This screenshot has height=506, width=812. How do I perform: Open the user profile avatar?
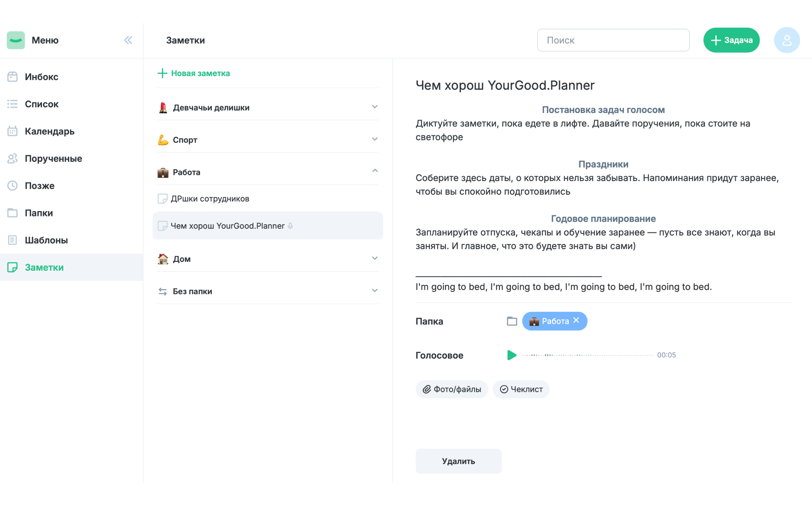point(786,40)
